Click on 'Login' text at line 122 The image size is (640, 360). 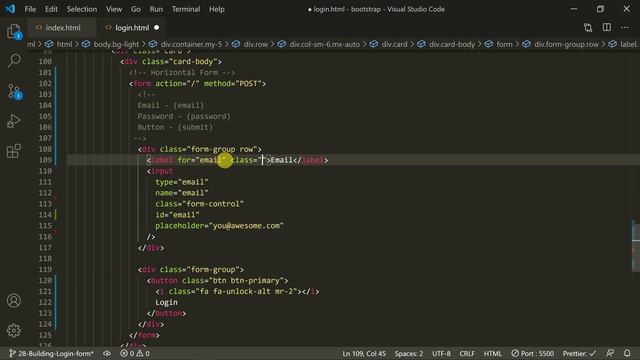point(166,302)
